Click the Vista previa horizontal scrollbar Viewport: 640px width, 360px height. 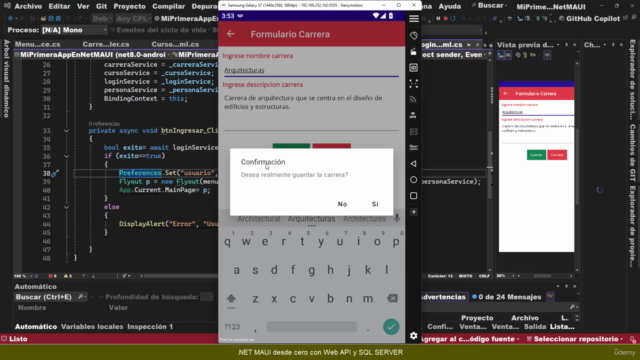point(542,276)
